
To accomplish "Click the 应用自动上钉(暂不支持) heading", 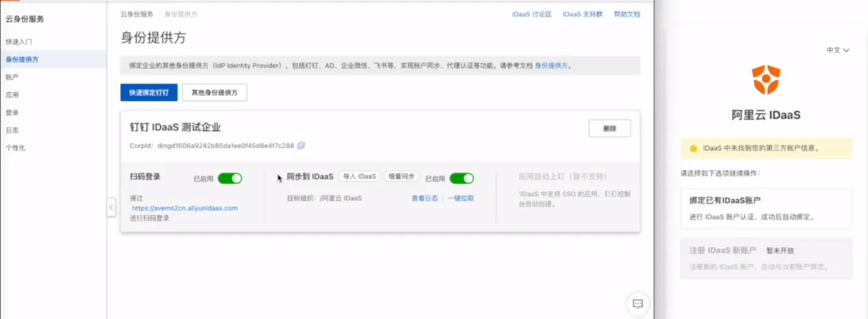I will point(563,176).
